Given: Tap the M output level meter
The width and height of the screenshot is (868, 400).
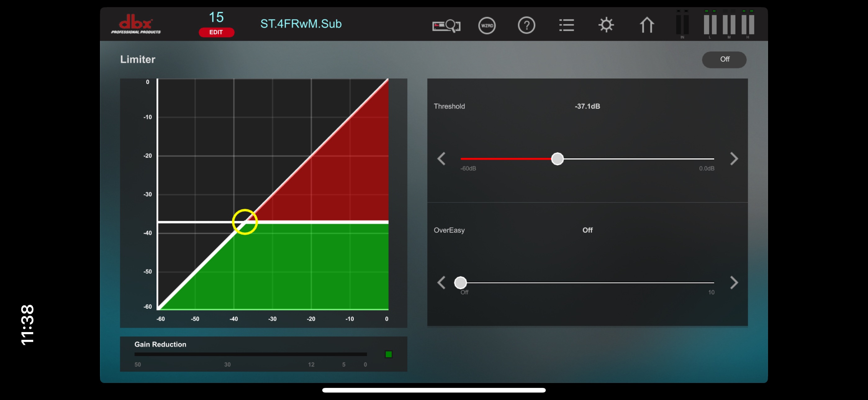Looking at the screenshot, I should [729, 24].
